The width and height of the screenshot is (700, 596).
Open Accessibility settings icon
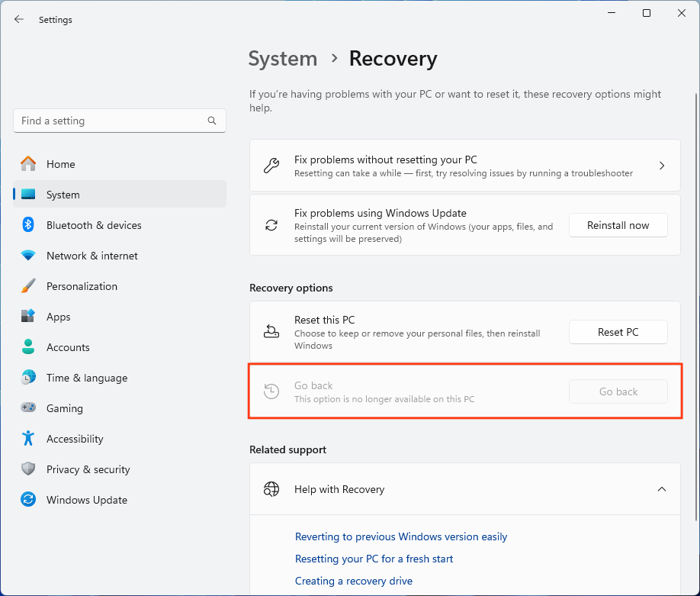point(28,439)
